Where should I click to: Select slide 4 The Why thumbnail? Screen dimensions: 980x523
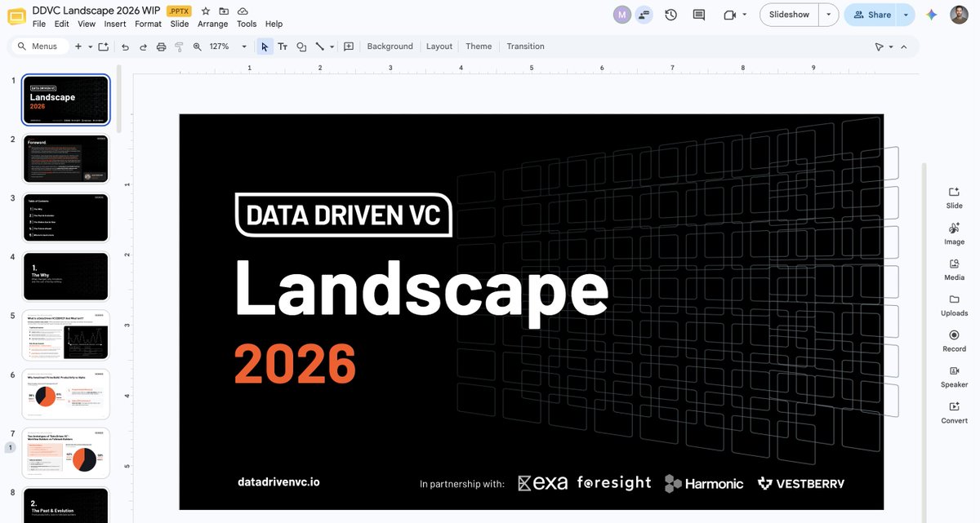(66, 277)
